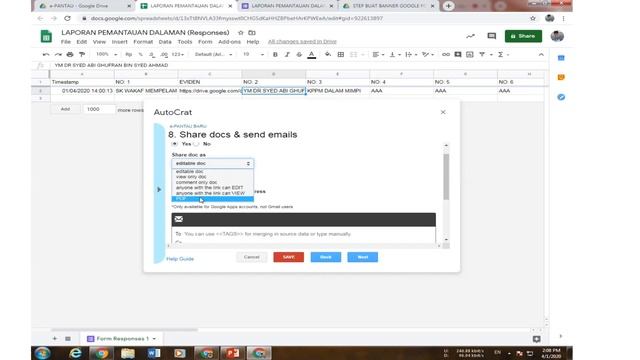The image size is (640, 360).
Task: Open the text color picker
Action: [311, 55]
